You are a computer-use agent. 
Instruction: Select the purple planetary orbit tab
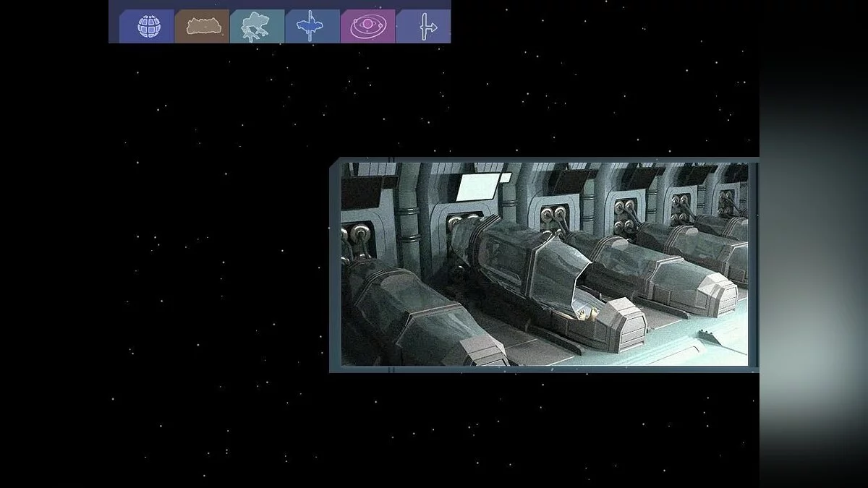point(368,26)
